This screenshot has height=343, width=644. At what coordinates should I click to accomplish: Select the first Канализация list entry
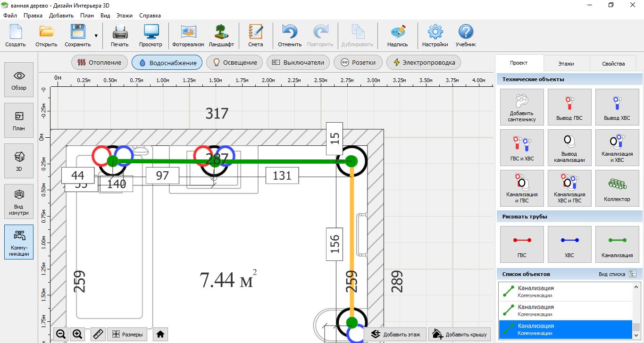565,292
